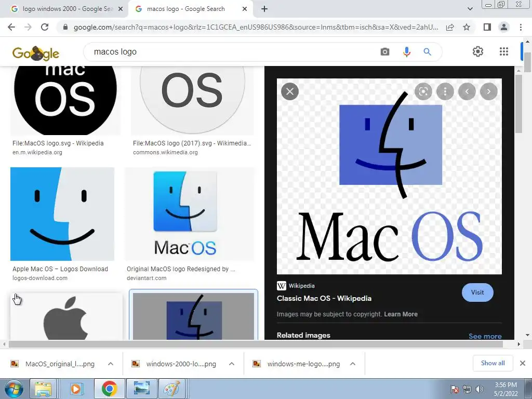Click the selected classic Mac OS thumbnail
The width and height of the screenshot is (532, 399).
[x=193, y=316]
